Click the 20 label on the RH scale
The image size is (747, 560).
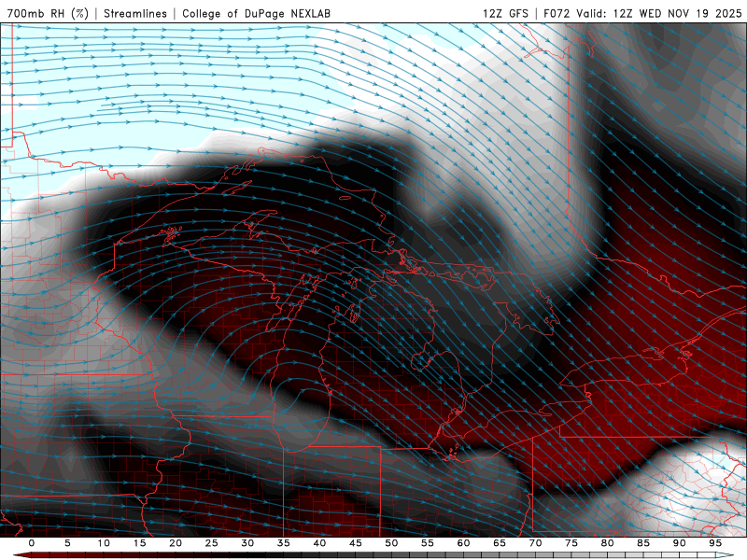(176, 543)
